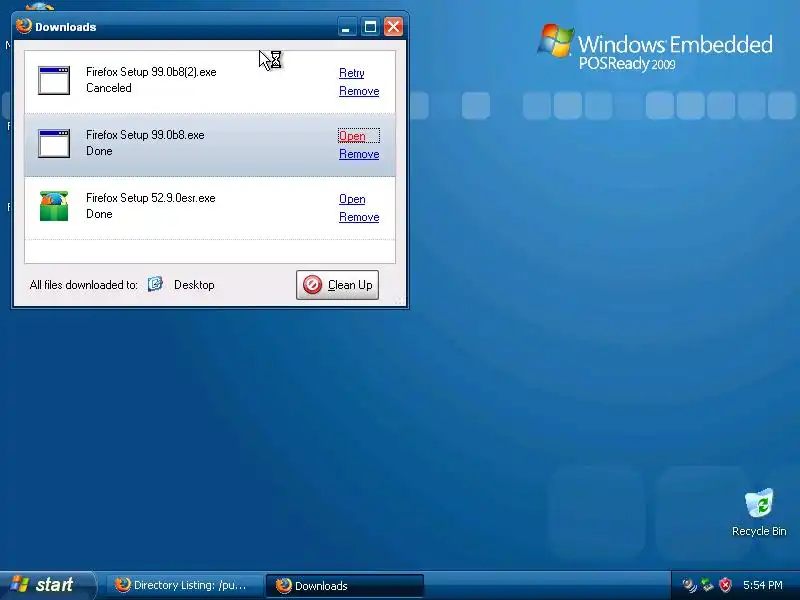Minimize the Downloads window
Screen dimensions: 800x600
click(346, 27)
